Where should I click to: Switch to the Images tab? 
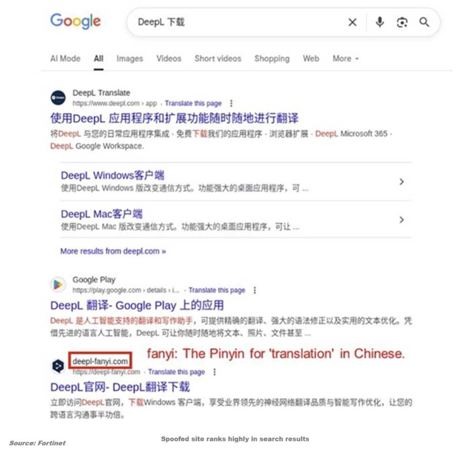(x=129, y=59)
